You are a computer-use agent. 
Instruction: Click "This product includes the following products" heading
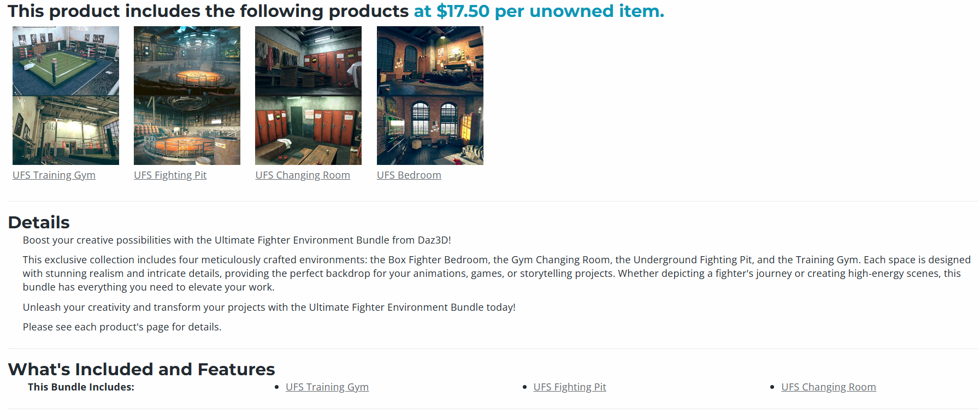tap(208, 11)
